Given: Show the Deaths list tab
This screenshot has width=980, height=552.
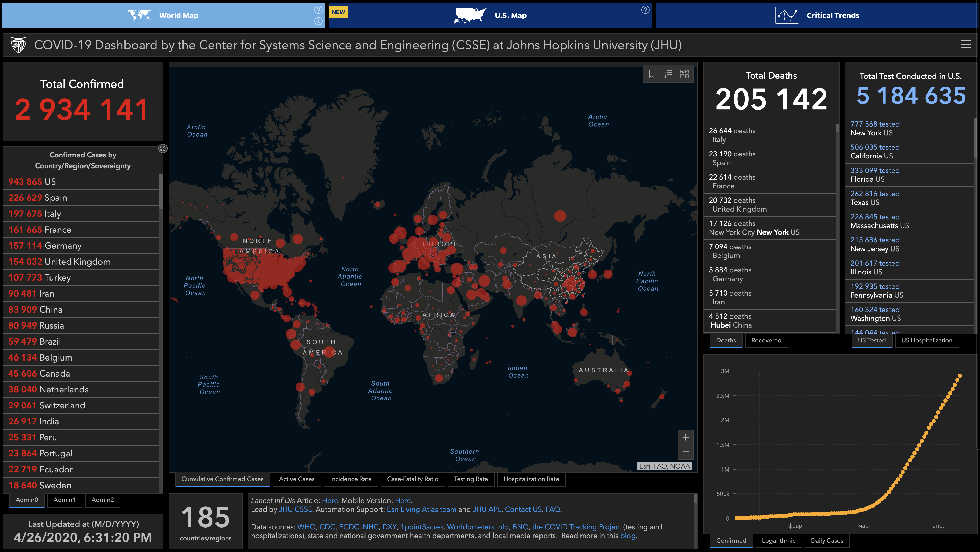Looking at the screenshot, I should click(x=726, y=340).
